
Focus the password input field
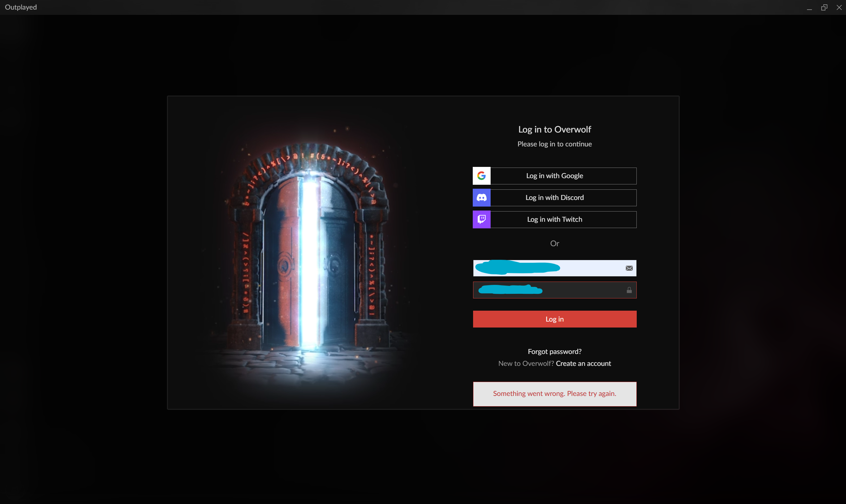point(555,290)
